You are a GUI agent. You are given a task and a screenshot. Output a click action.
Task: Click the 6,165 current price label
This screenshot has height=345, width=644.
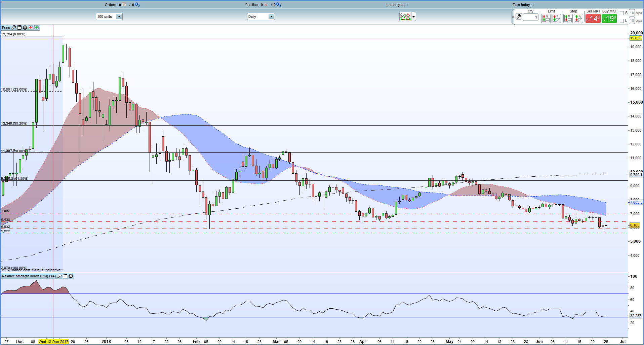coord(635,225)
